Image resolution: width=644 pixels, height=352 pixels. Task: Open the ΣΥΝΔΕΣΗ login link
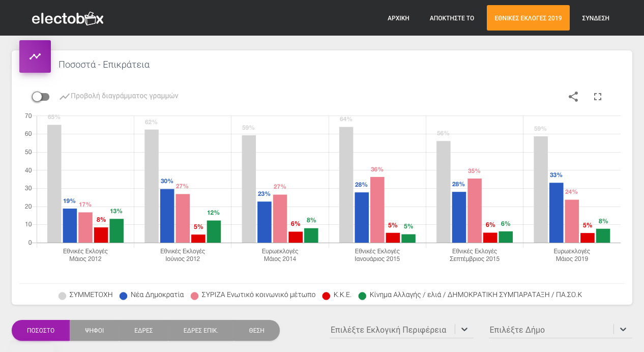596,18
